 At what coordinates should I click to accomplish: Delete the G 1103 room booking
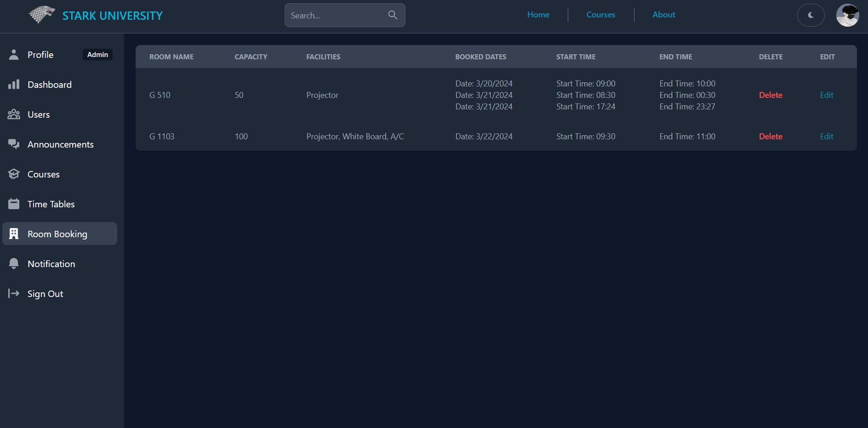tap(771, 136)
